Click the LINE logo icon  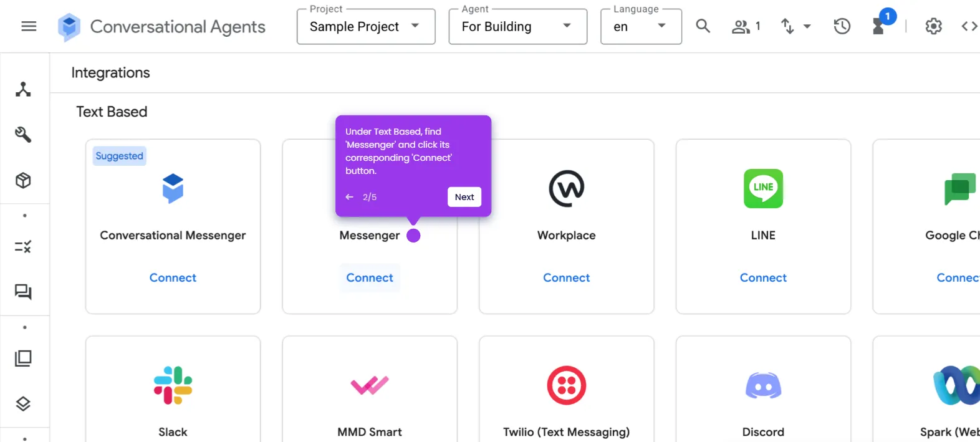pyautogui.click(x=763, y=188)
